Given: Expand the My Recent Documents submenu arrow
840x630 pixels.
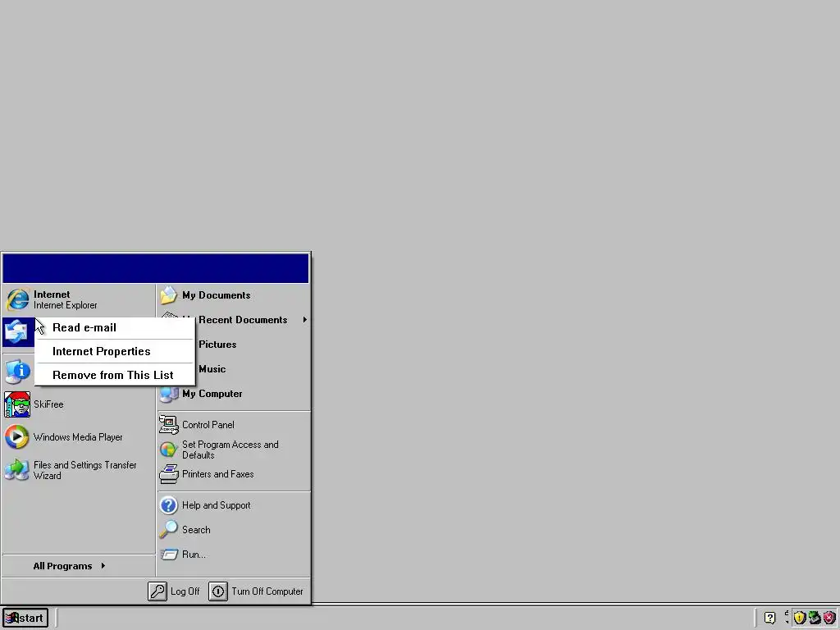Looking at the screenshot, I should [x=305, y=320].
